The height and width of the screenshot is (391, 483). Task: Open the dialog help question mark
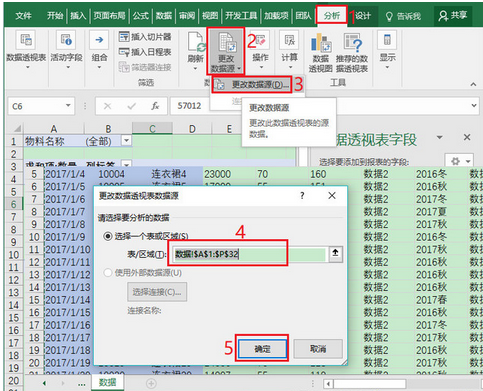pyautogui.click(x=302, y=196)
